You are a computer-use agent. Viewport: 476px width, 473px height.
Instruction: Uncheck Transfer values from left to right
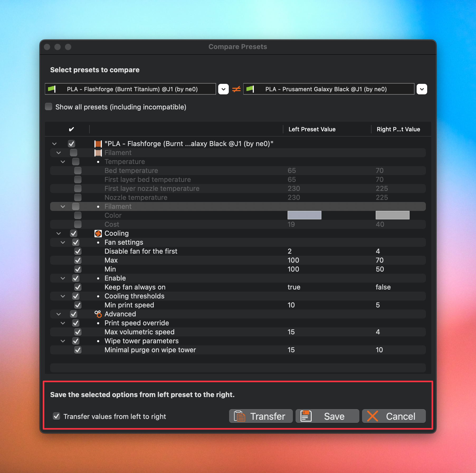pos(56,416)
